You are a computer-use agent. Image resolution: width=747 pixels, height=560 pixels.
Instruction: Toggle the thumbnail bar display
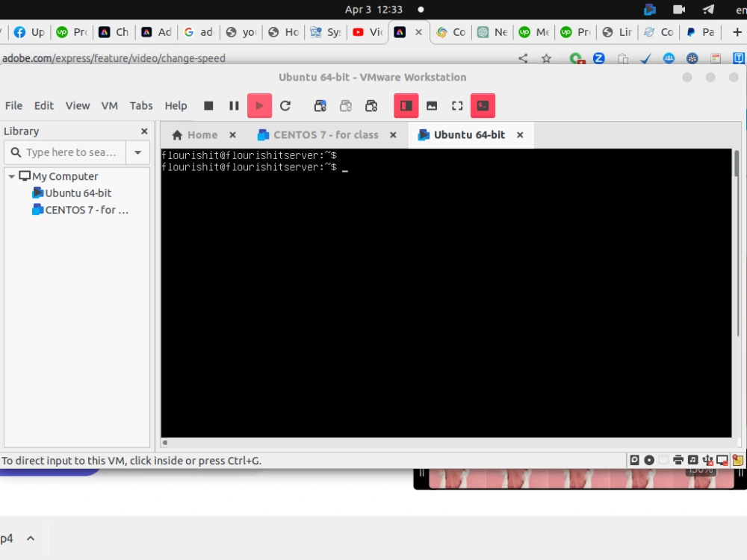(x=432, y=105)
